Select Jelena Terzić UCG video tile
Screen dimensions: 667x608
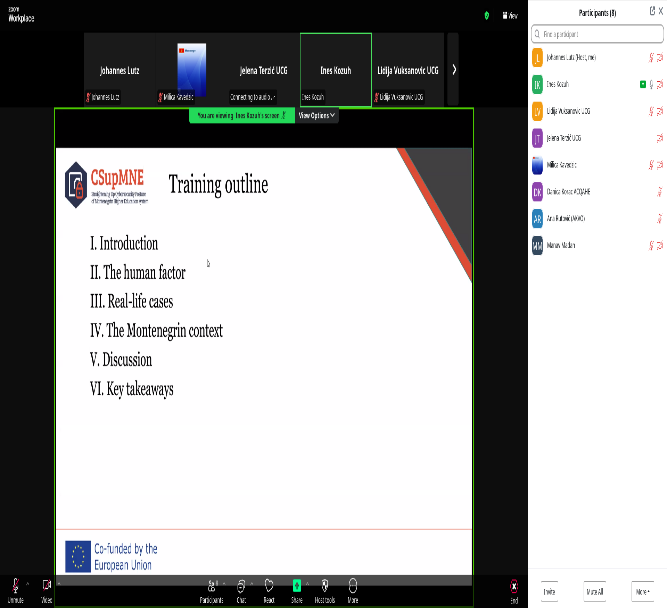pyautogui.click(x=263, y=70)
